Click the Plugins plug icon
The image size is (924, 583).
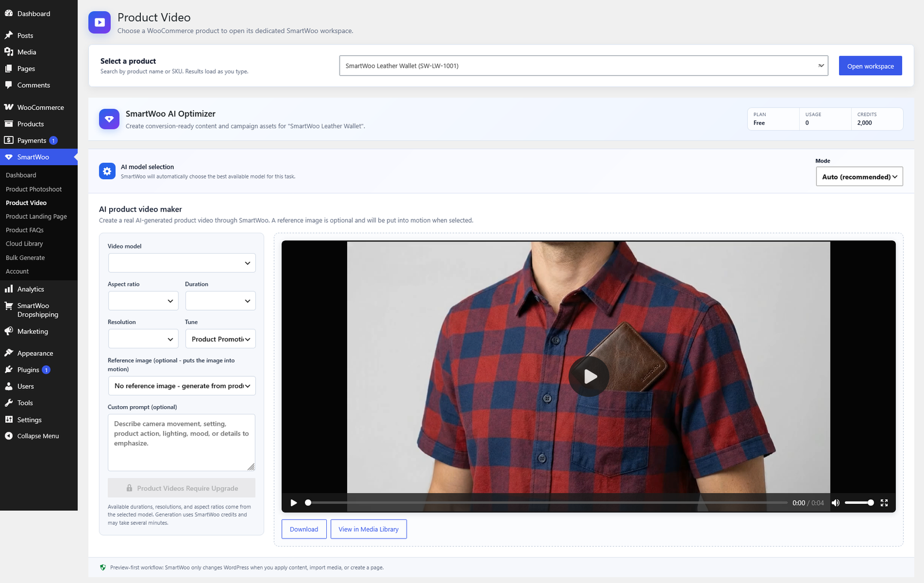[x=9, y=370]
